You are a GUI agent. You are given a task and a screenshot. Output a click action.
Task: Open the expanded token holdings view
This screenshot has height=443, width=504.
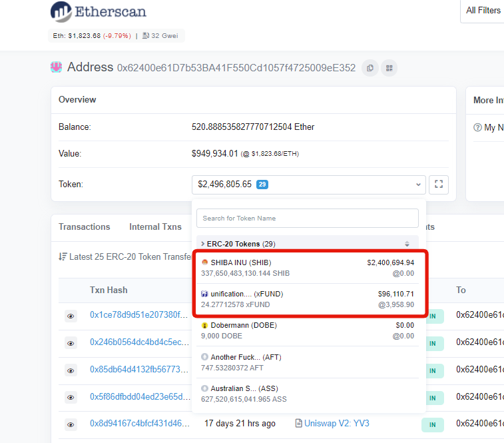click(x=439, y=185)
